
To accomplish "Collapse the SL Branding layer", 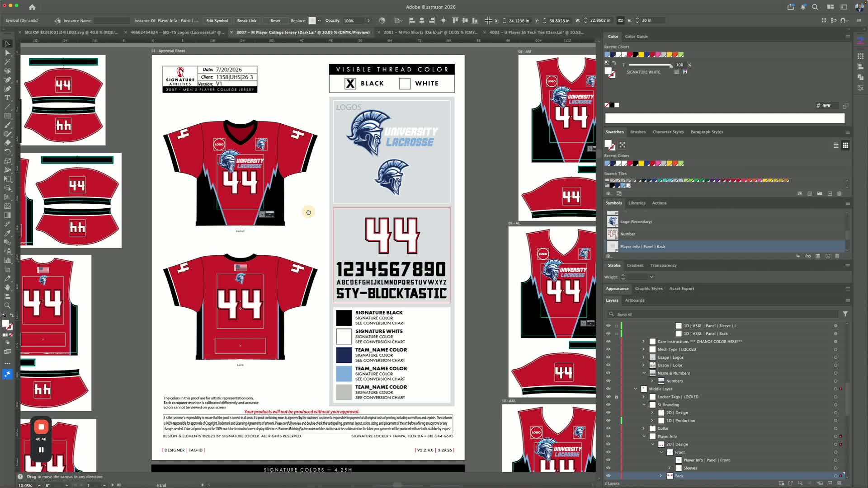I will coord(644,405).
